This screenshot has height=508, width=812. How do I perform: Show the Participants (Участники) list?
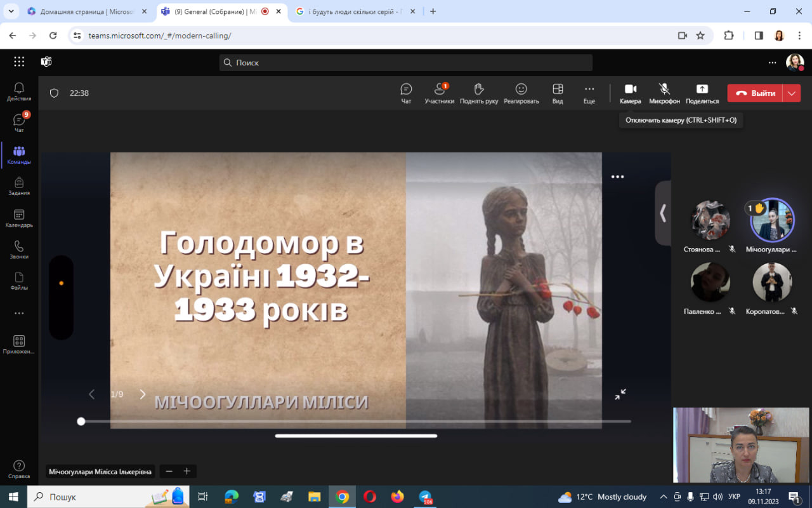point(440,93)
